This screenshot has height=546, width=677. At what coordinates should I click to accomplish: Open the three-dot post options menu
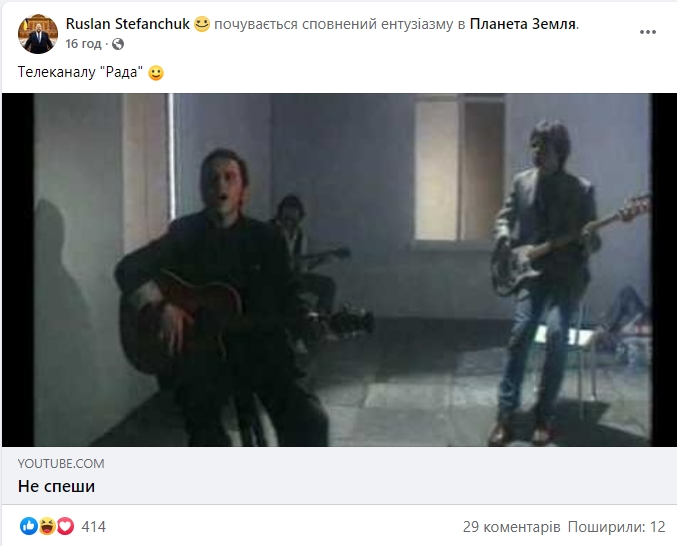pos(648,32)
